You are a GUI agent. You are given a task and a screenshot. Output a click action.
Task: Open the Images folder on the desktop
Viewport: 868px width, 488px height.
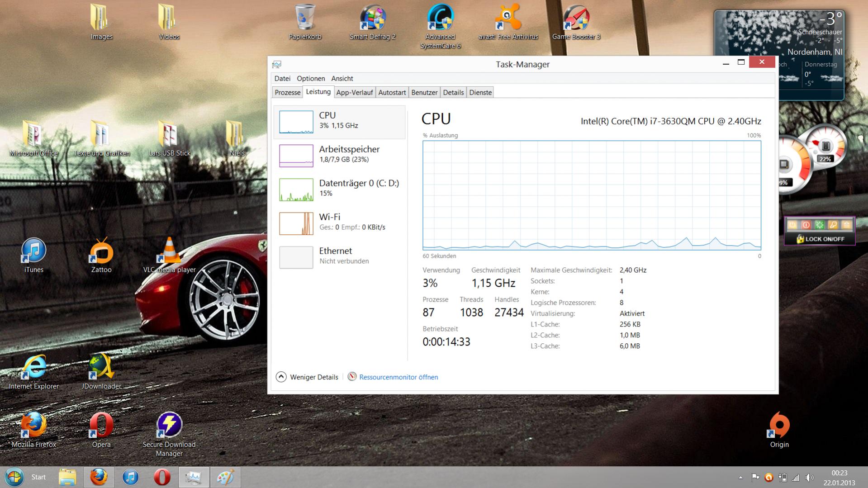101,22
